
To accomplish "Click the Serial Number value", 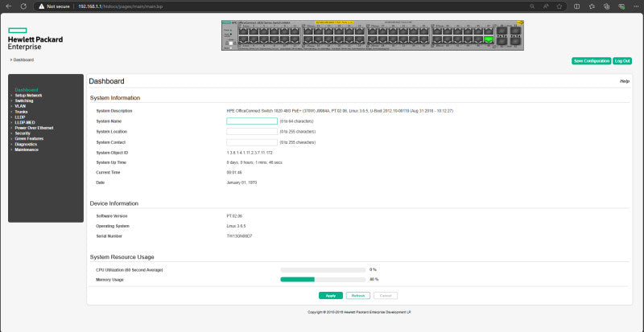I will pyautogui.click(x=239, y=236).
